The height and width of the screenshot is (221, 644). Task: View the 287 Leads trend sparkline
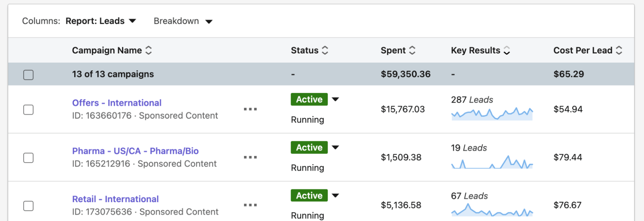(x=492, y=114)
